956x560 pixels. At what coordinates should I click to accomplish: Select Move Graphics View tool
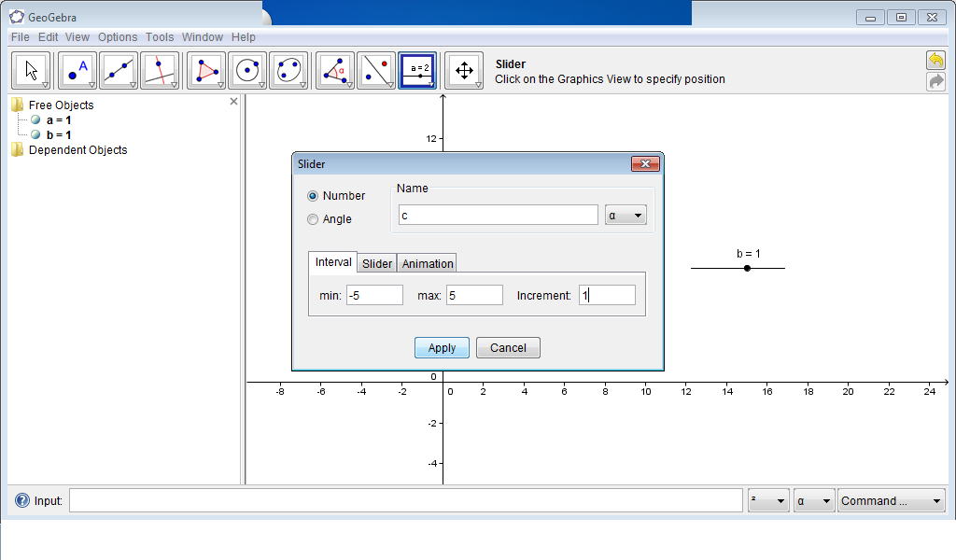464,71
